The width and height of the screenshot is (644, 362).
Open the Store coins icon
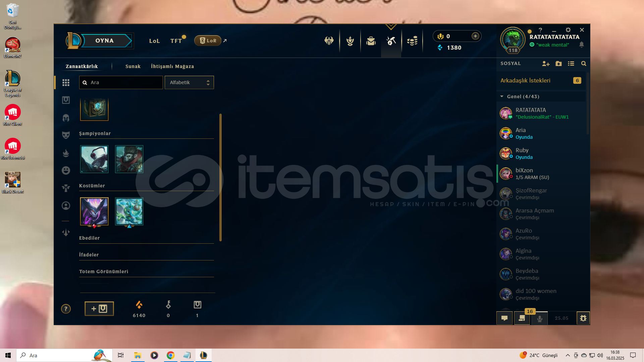coord(412,41)
